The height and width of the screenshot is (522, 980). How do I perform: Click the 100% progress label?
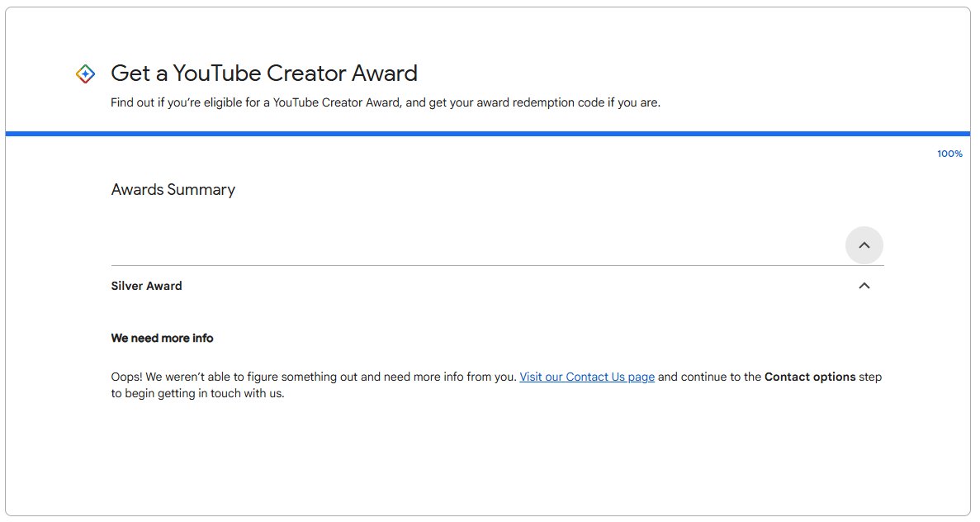click(x=949, y=154)
